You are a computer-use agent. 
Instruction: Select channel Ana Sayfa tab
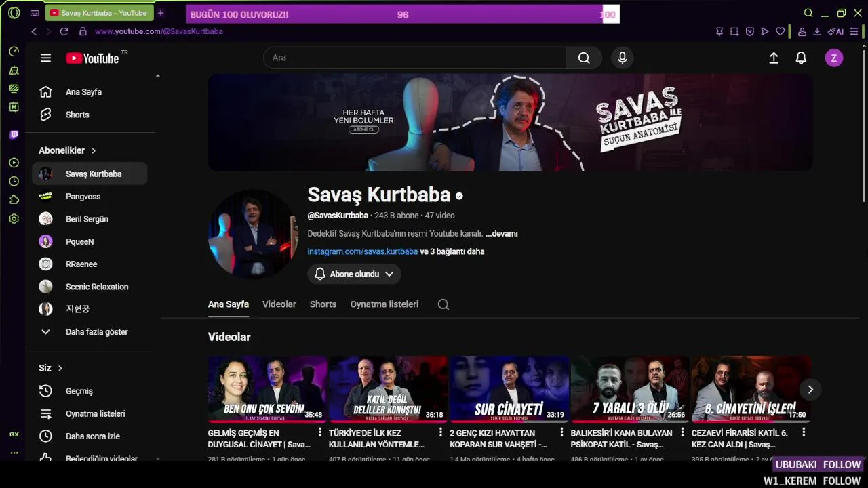point(228,304)
